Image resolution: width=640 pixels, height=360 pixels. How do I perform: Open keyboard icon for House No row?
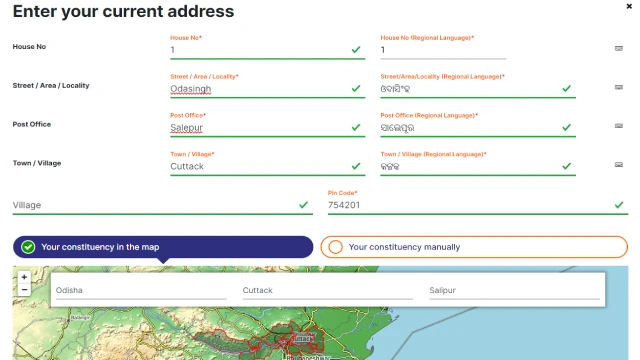(x=619, y=49)
